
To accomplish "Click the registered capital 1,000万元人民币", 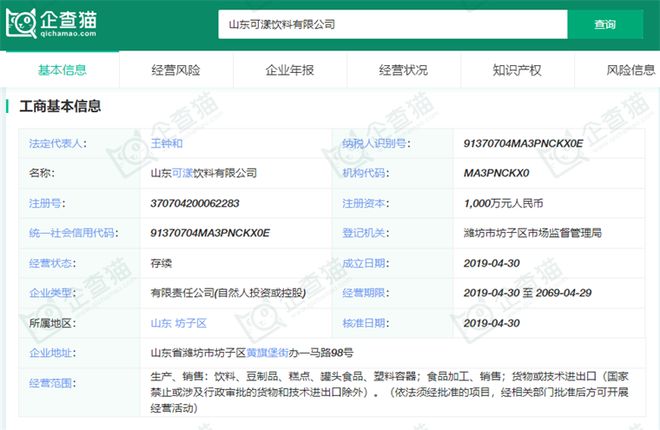I will click(x=503, y=203).
